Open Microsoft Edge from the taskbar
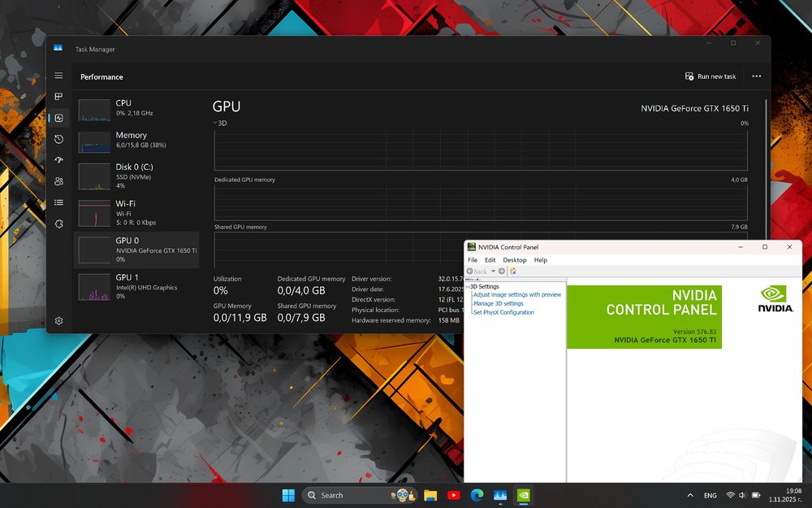 coord(477,495)
